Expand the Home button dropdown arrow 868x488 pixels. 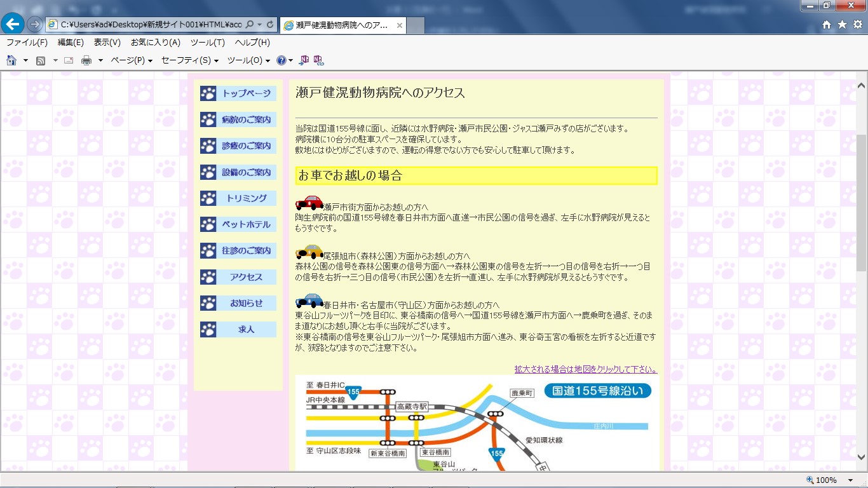25,61
